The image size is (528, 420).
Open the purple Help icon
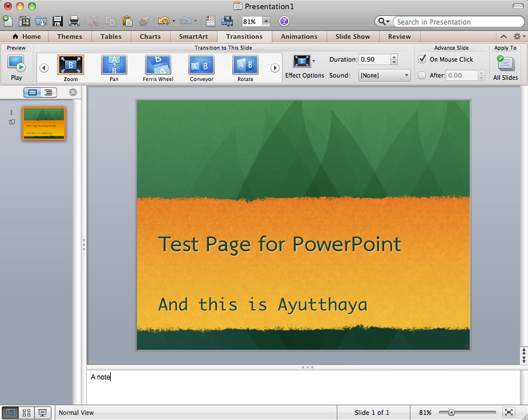[284, 21]
